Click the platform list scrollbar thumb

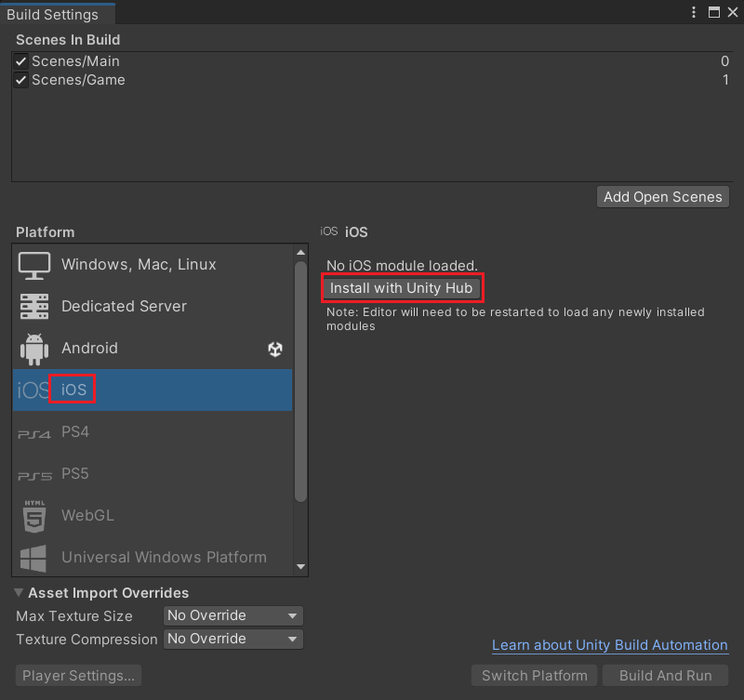(x=300, y=381)
